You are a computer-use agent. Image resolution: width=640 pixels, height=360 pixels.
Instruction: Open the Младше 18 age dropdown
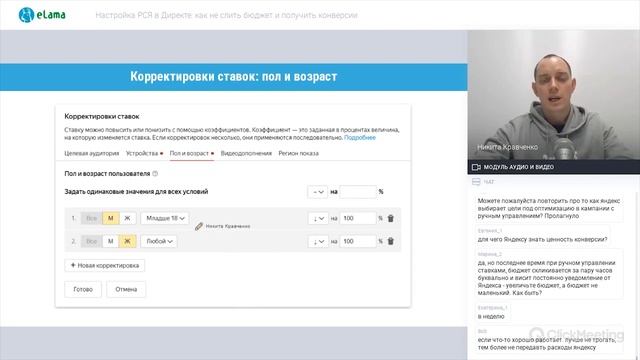165,218
